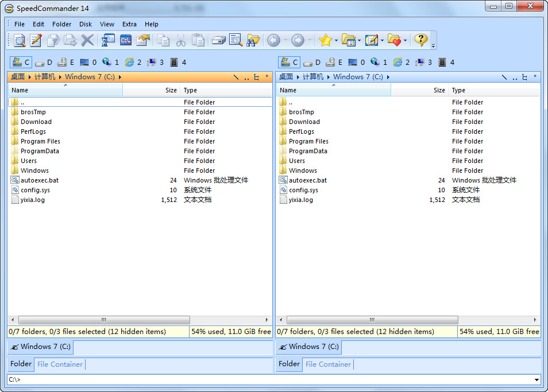Select yixia.log in right pane
Image resolution: width=548 pixels, height=392 pixels.
(x=300, y=200)
